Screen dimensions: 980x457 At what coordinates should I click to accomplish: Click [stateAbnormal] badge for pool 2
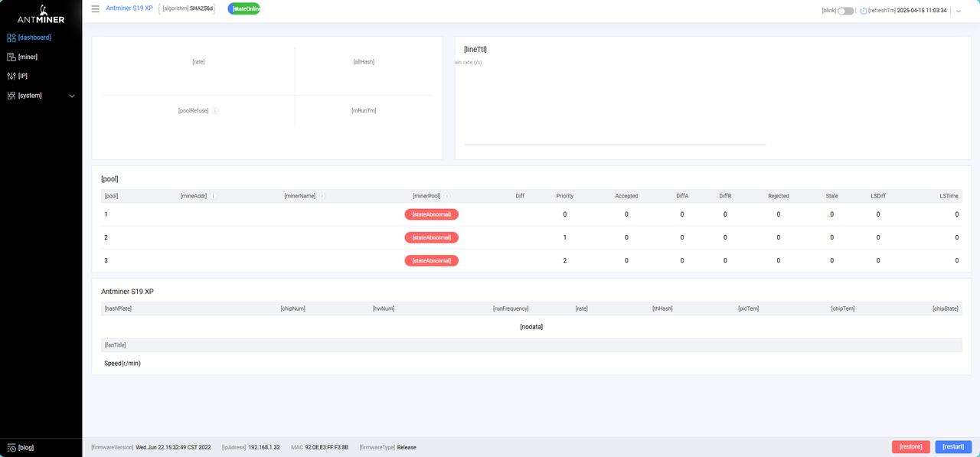(432, 237)
